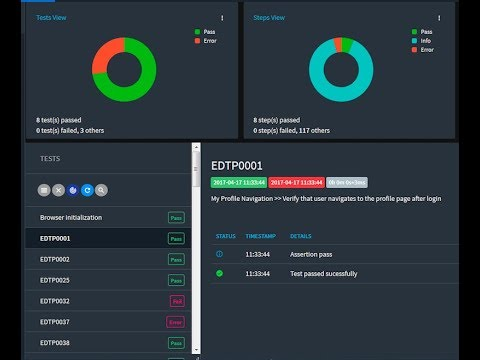Select the EDTP0032 test row
This screenshot has height=360, width=480.
(108, 301)
